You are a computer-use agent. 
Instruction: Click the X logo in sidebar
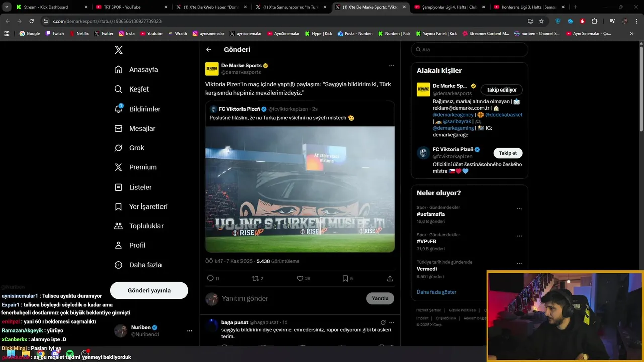118,50
